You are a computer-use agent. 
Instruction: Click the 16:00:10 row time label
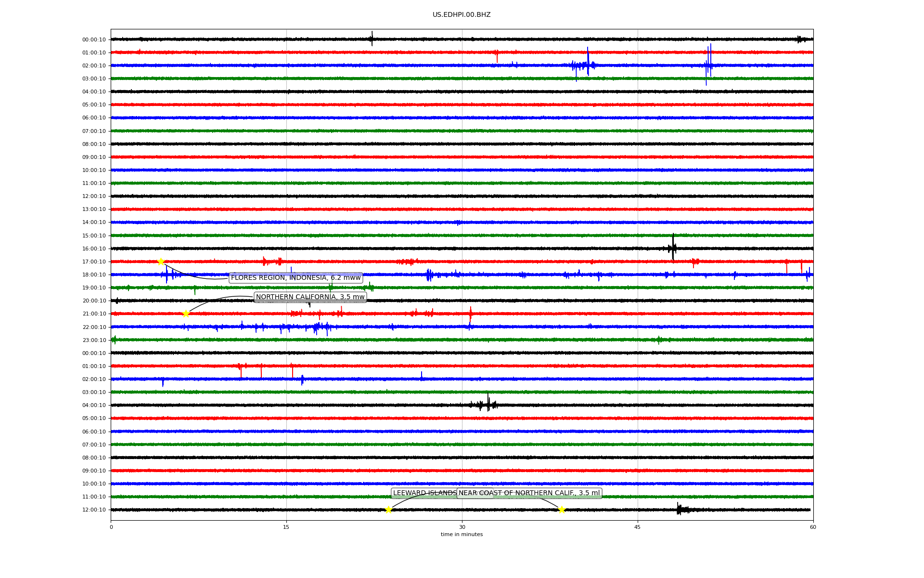tap(94, 249)
